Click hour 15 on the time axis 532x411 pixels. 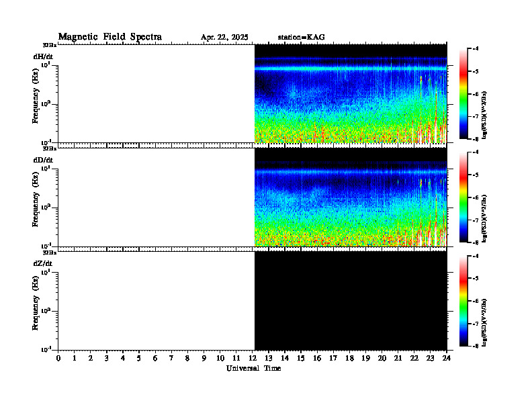301,359
